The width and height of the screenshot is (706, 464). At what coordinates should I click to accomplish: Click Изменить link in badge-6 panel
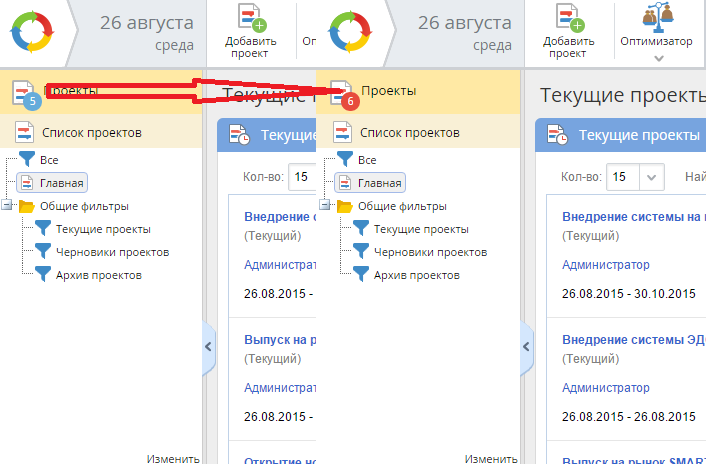pos(491,458)
